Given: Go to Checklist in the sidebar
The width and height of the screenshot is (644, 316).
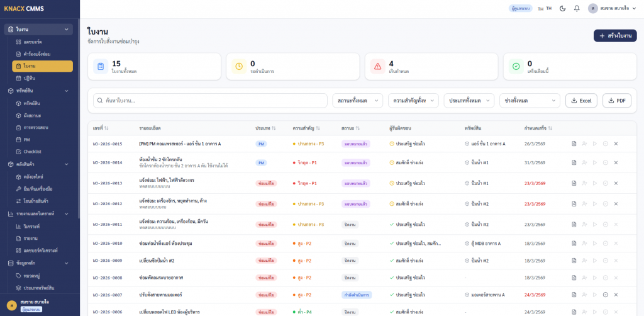Looking at the screenshot, I should pos(32,152).
